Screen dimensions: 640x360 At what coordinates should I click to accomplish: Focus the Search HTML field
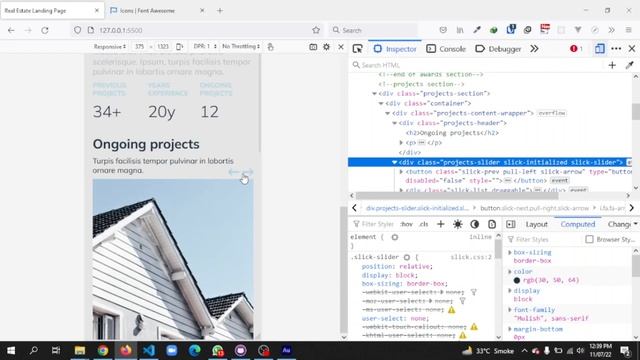coord(478,65)
